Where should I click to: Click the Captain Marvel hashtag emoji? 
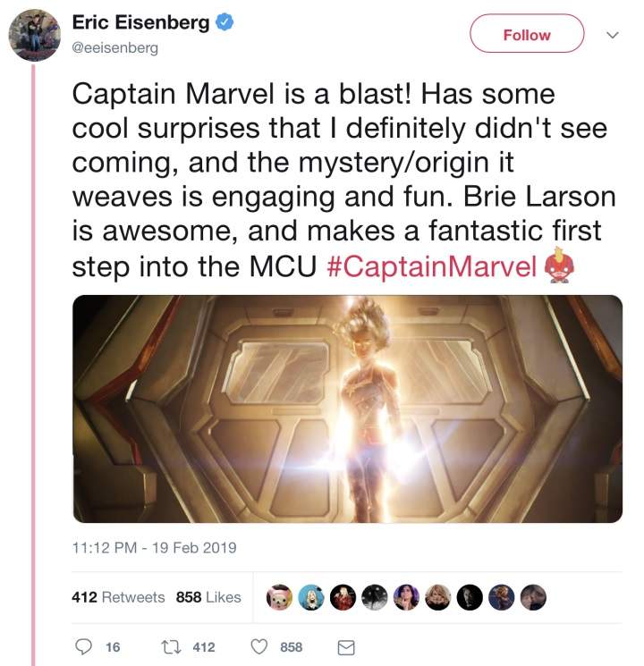[x=556, y=266]
